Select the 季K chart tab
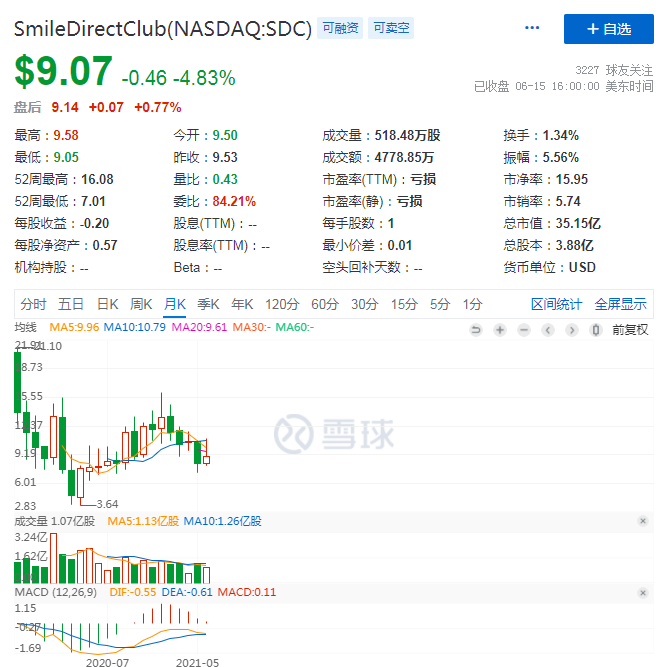 [208, 304]
